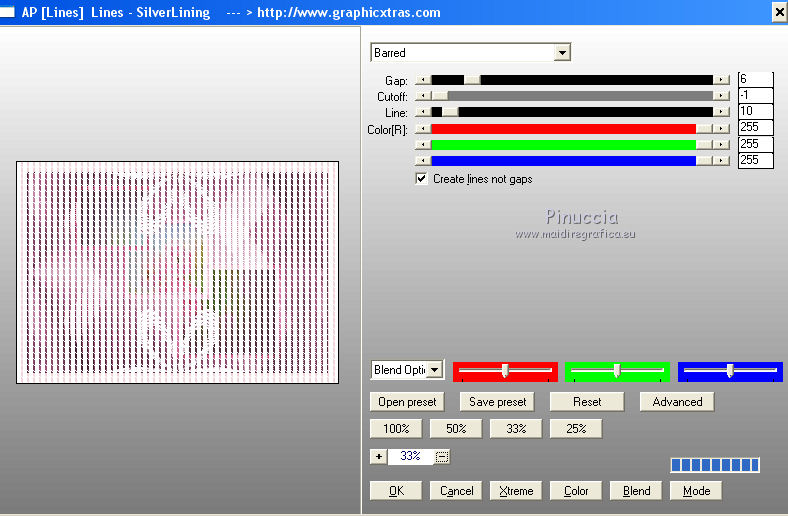Click the Line slider left arrow
788x516 pixels.
click(x=424, y=112)
